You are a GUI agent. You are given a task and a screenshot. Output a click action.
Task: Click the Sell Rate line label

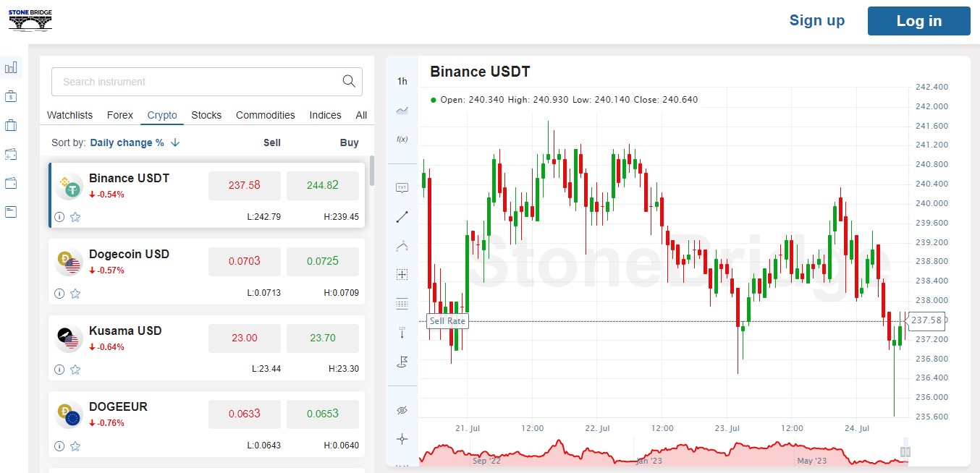coord(447,321)
